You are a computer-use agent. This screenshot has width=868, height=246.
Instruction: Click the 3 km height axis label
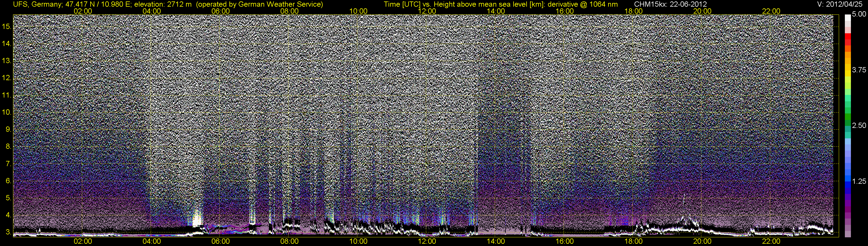click(x=8, y=232)
